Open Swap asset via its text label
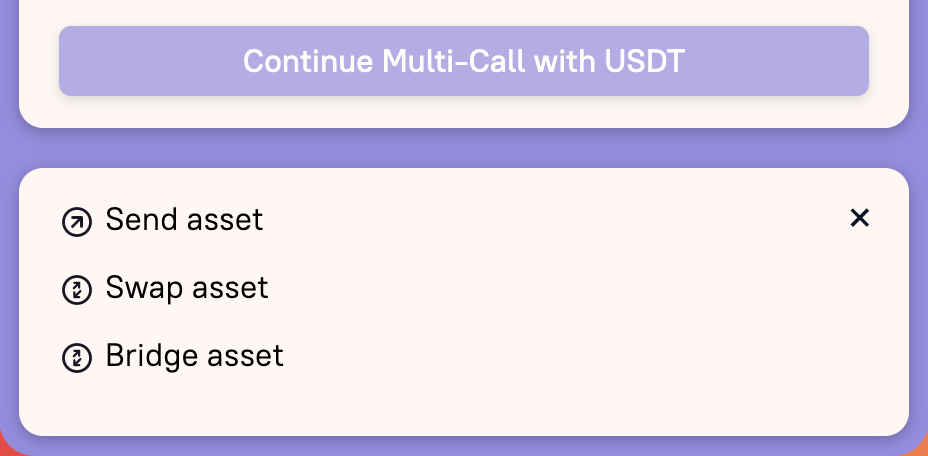 (x=187, y=287)
